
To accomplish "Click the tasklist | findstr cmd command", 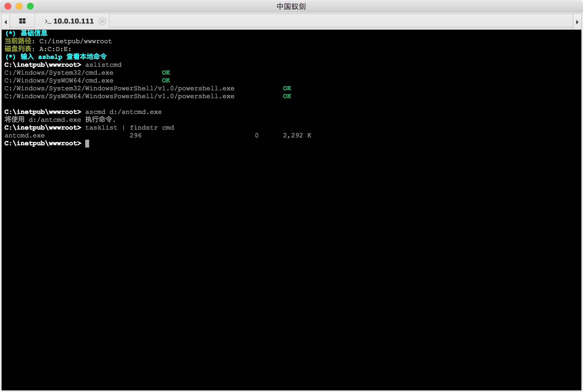I will coord(129,128).
